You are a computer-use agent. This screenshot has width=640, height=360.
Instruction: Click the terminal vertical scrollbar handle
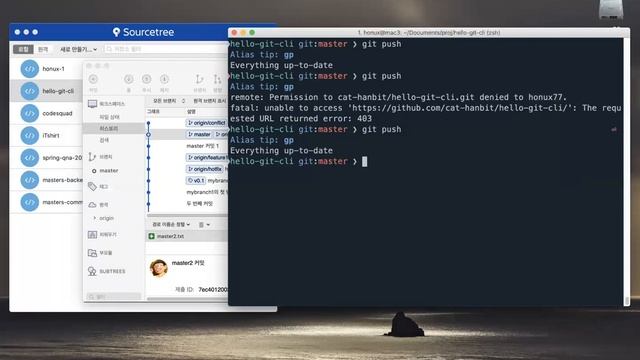(x=627, y=301)
